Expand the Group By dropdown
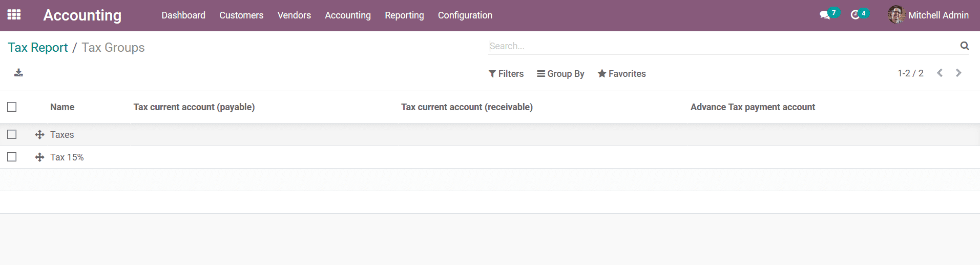Viewport: 980px width, 265px height. point(560,74)
